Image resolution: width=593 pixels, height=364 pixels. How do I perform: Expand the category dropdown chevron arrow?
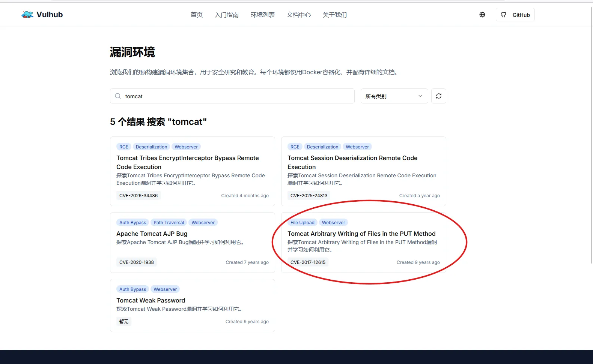coord(420,96)
